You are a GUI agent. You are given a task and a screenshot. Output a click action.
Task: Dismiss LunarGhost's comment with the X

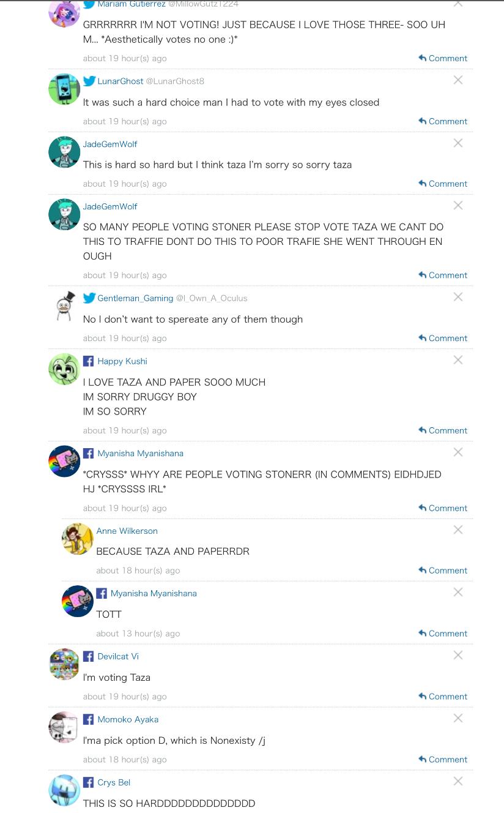tap(458, 80)
